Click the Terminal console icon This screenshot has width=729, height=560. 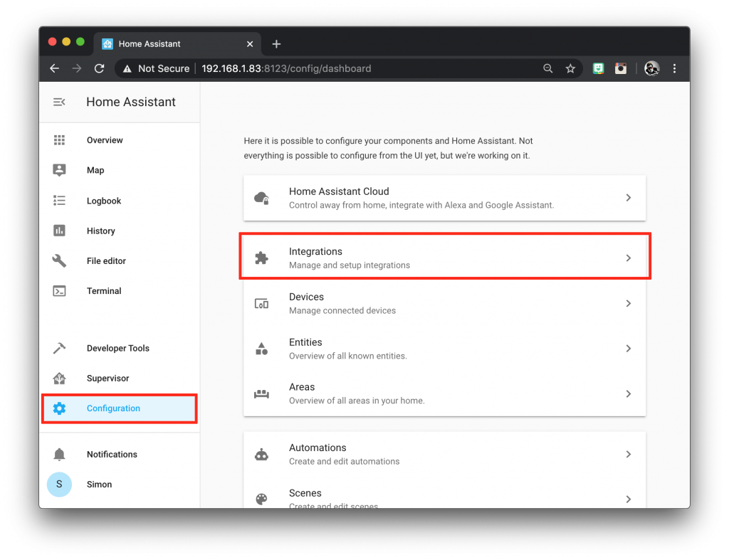tap(59, 291)
